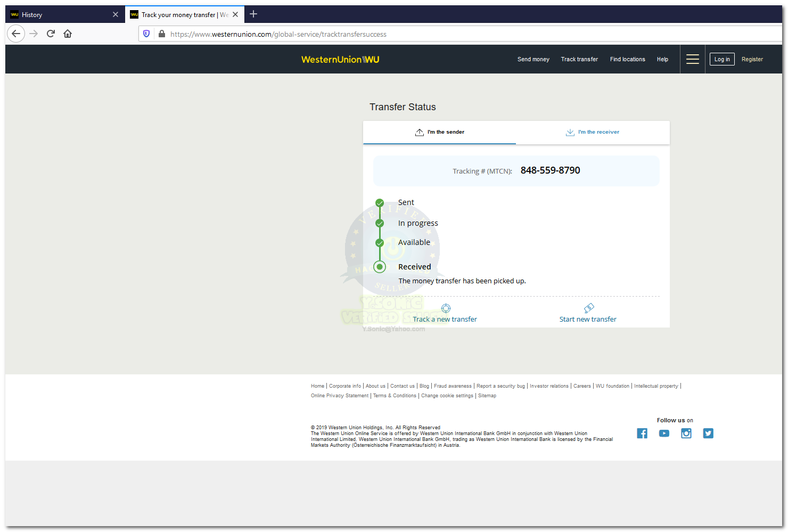
Task: Open Western Union's Facebook page icon
Action: (x=642, y=433)
